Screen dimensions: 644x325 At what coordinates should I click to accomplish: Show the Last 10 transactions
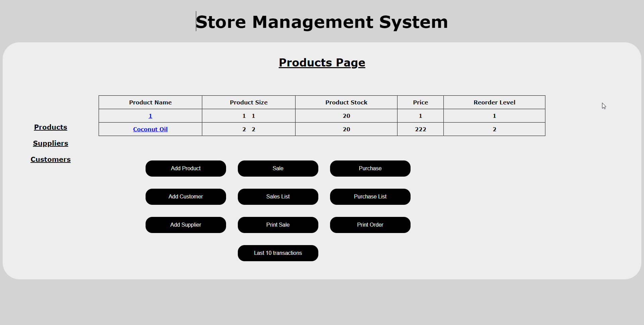pos(278,253)
